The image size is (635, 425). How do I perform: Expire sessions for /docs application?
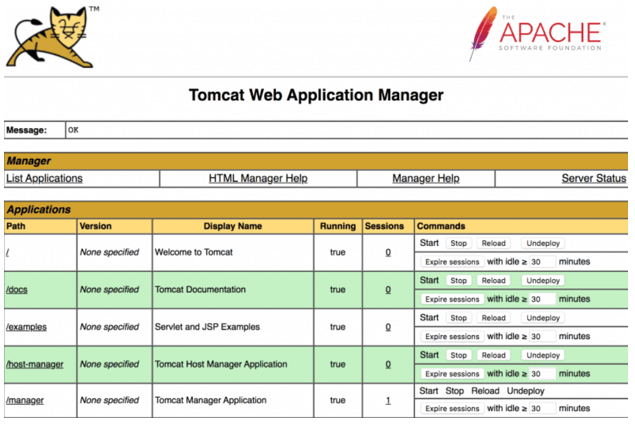[x=452, y=299]
